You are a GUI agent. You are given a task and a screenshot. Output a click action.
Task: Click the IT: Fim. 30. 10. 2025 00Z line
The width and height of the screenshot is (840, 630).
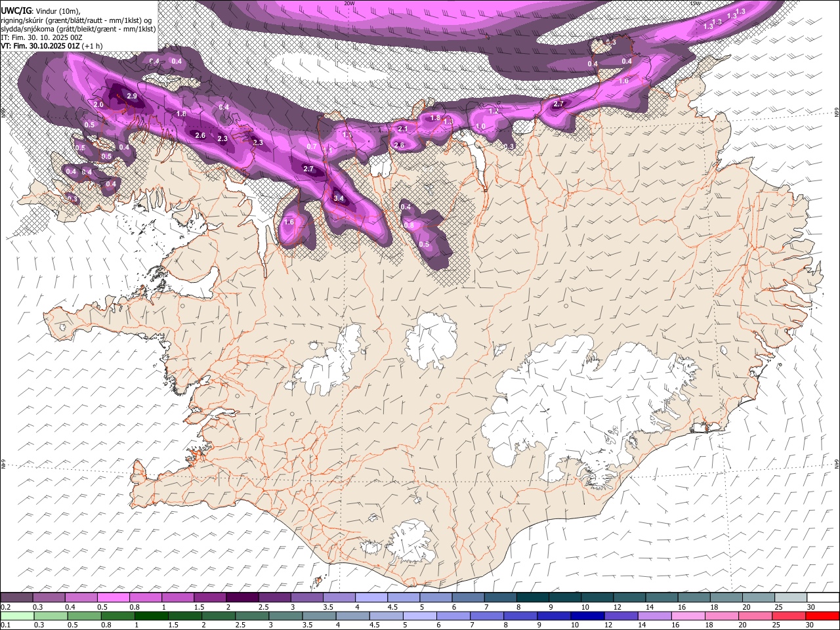point(41,37)
